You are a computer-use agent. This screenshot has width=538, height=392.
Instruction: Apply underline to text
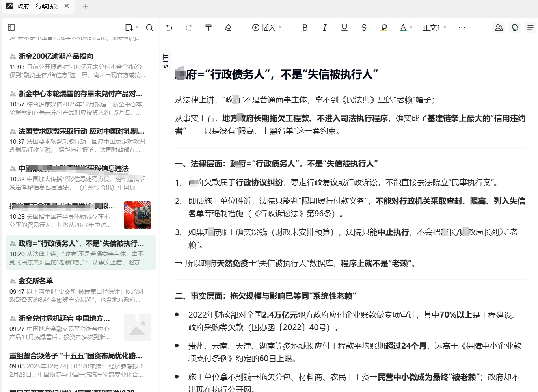point(344,28)
